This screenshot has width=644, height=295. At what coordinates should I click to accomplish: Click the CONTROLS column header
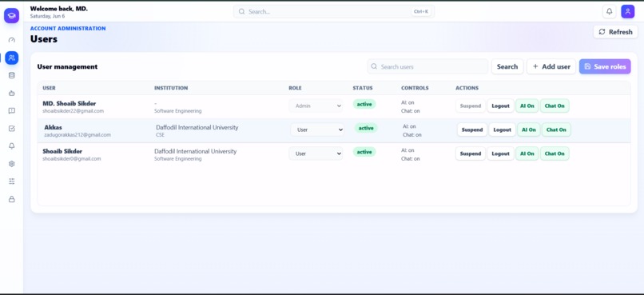pyautogui.click(x=415, y=88)
